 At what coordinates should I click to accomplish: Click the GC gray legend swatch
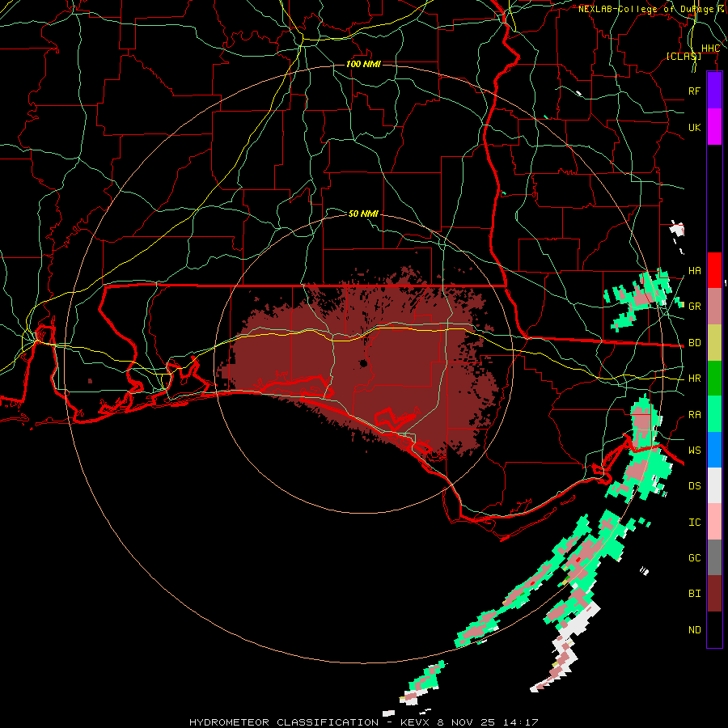pyautogui.click(x=714, y=557)
